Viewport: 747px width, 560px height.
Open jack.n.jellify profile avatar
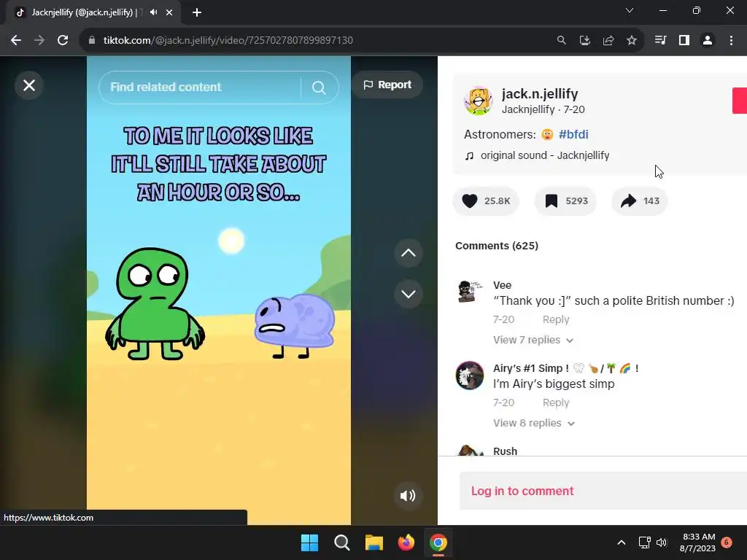[479, 101]
